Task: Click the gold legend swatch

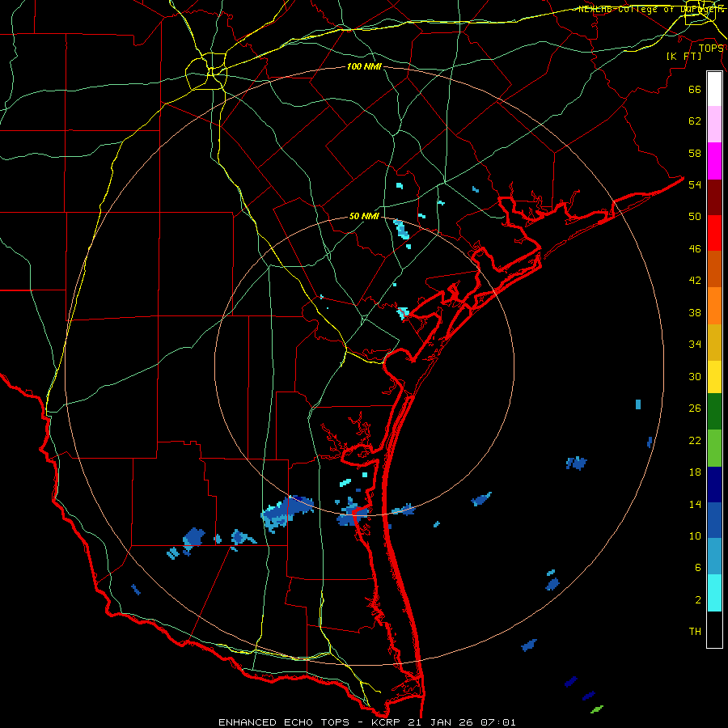Action: (714, 343)
